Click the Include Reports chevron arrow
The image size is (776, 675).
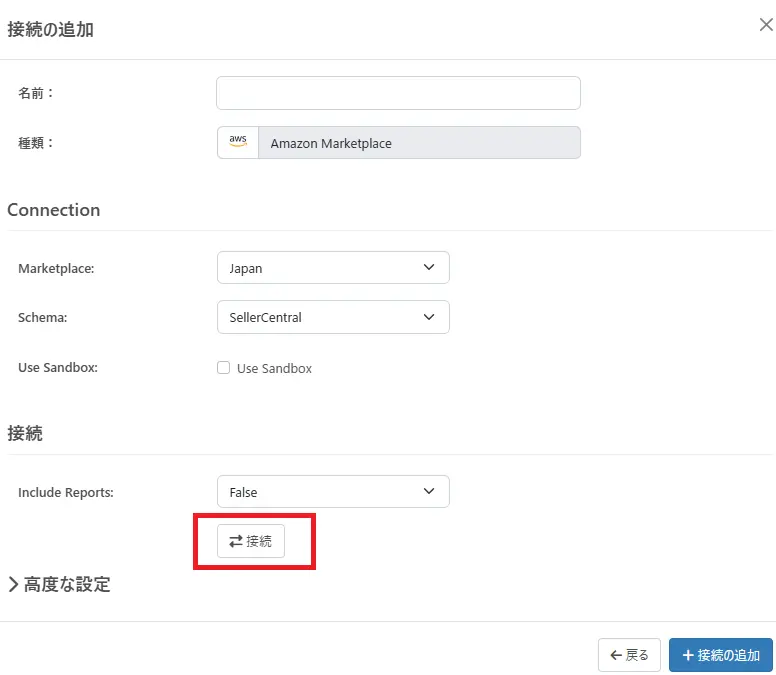click(x=429, y=492)
